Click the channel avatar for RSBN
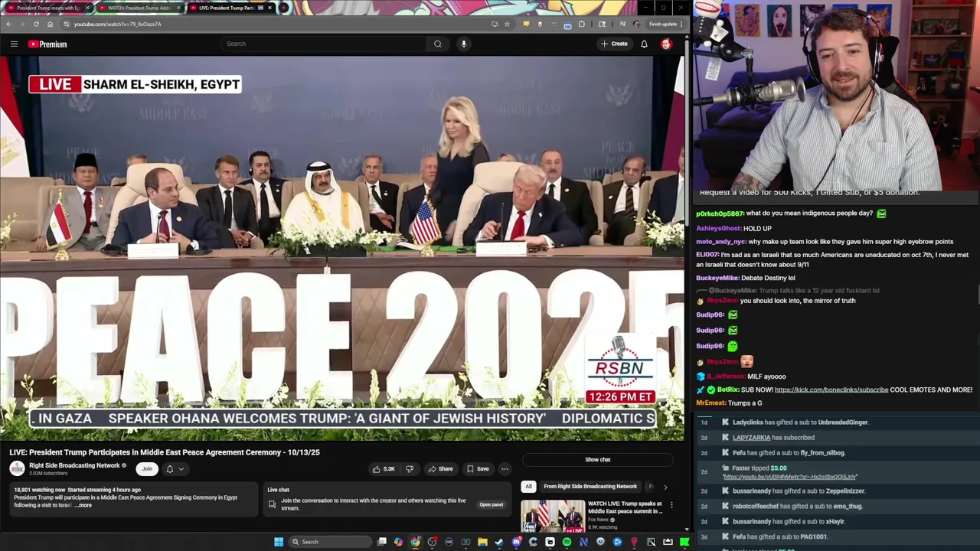Viewport: 980px width, 551px height. coord(17,469)
